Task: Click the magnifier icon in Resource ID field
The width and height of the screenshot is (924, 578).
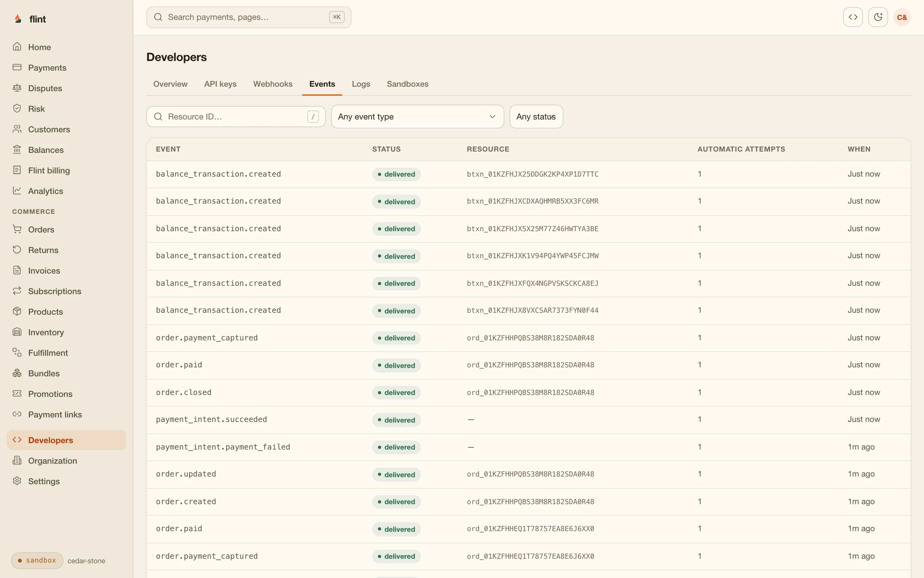Action: tap(158, 117)
